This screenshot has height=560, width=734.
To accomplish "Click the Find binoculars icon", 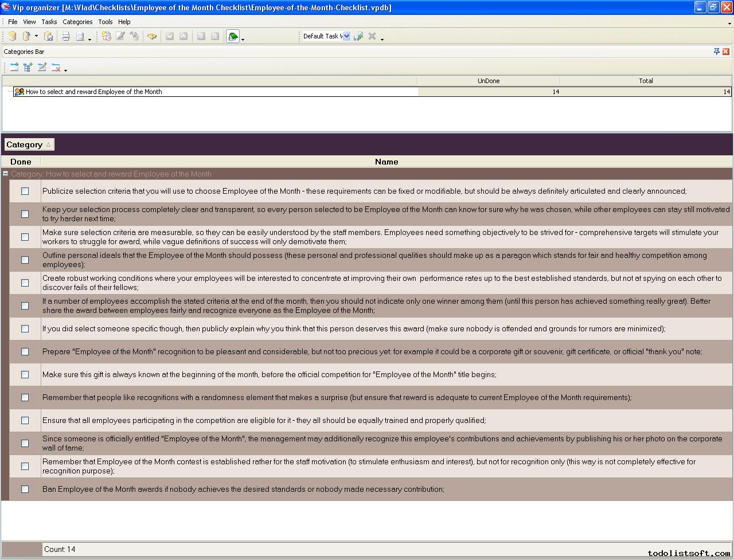I will pos(151,36).
